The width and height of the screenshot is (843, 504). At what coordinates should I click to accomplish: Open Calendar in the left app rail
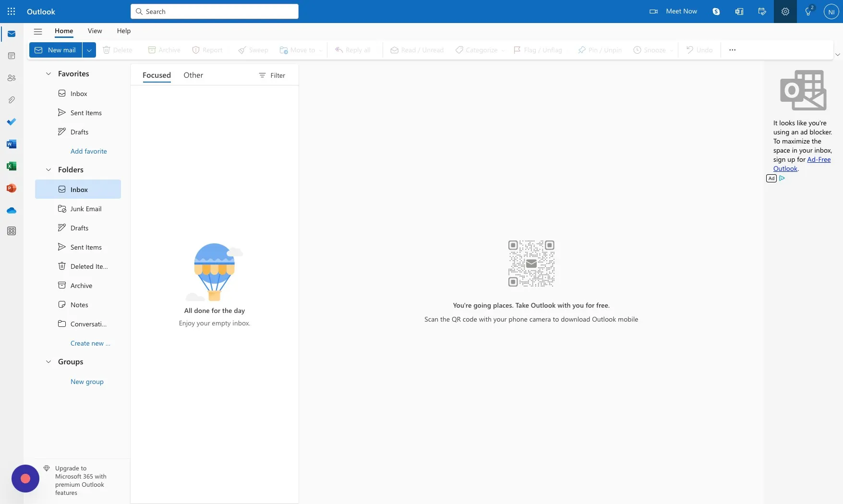[12, 56]
